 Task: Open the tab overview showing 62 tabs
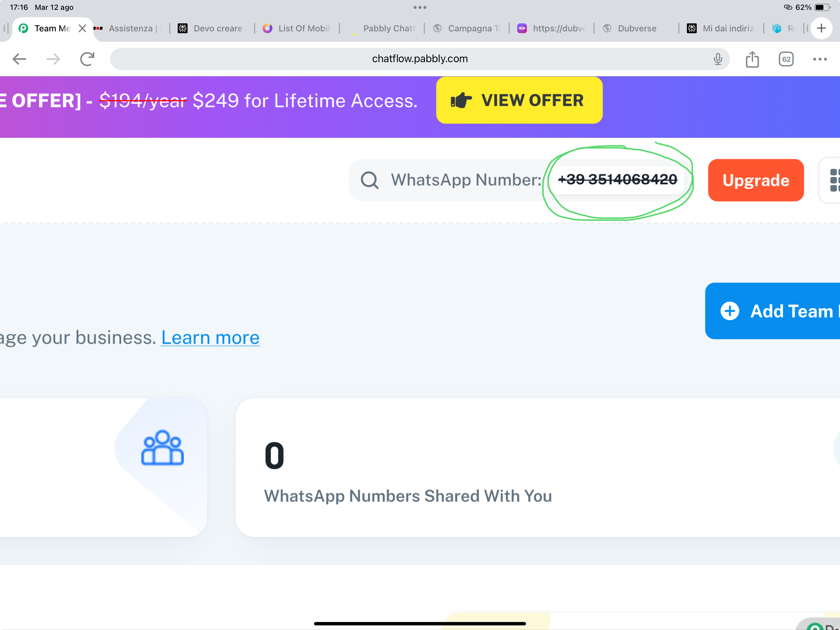click(x=786, y=59)
